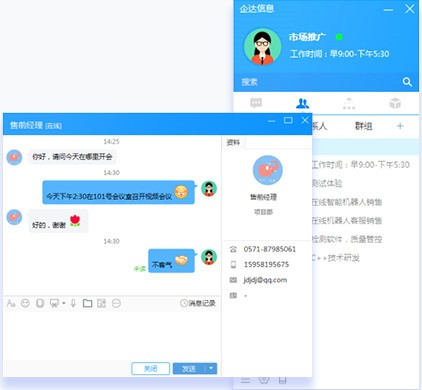Select the 资料 profile tab
The image size is (422, 390).
coord(233,142)
